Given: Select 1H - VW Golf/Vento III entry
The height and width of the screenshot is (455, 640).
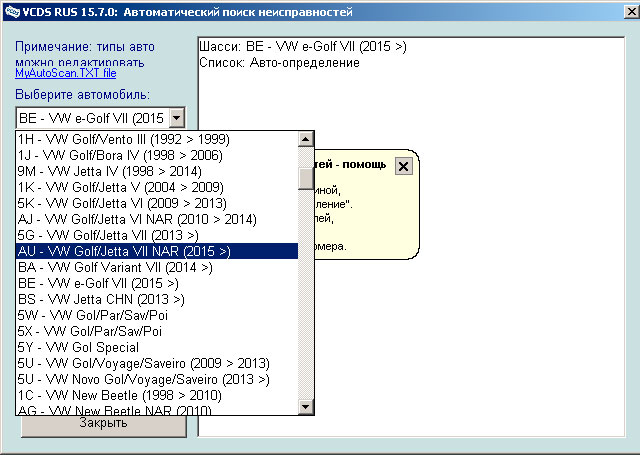Looking at the screenshot, I should pyautogui.click(x=123, y=139).
